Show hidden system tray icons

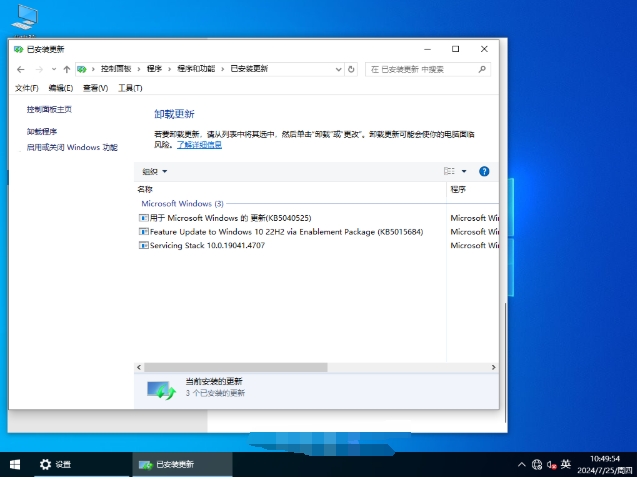click(521, 465)
